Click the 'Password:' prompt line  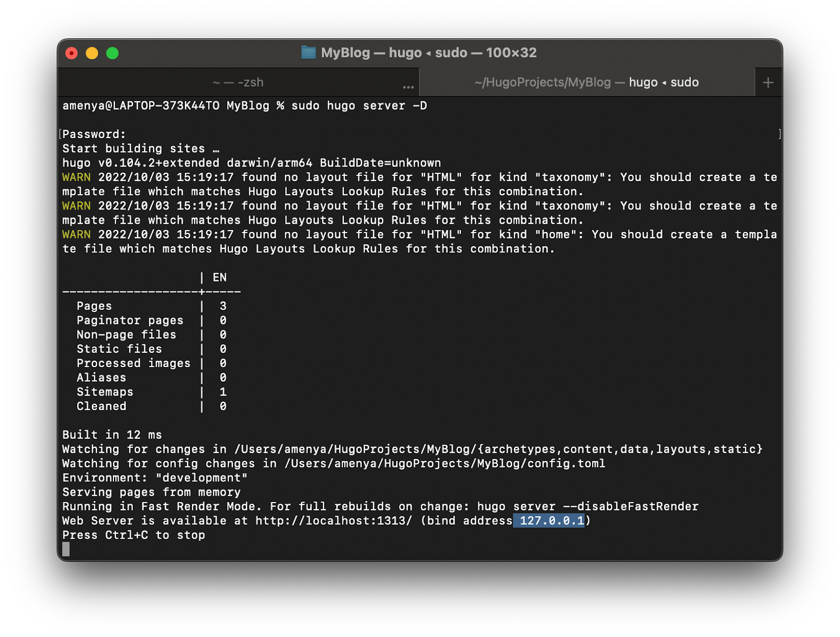click(94, 134)
